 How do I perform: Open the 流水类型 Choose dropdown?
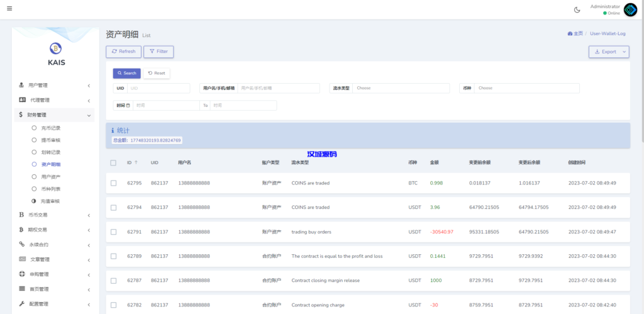[401, 88]
